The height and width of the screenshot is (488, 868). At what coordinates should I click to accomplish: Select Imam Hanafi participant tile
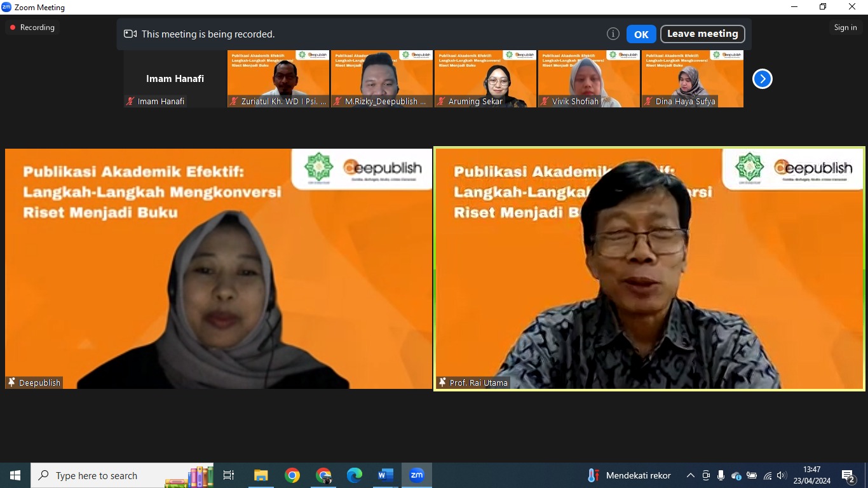175,79
